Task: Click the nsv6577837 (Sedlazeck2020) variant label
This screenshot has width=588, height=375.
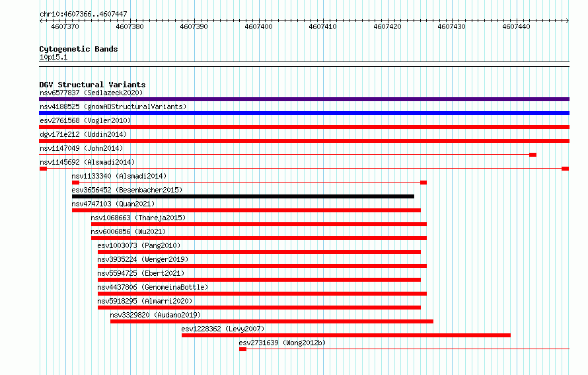Action: tap(91, 93)
